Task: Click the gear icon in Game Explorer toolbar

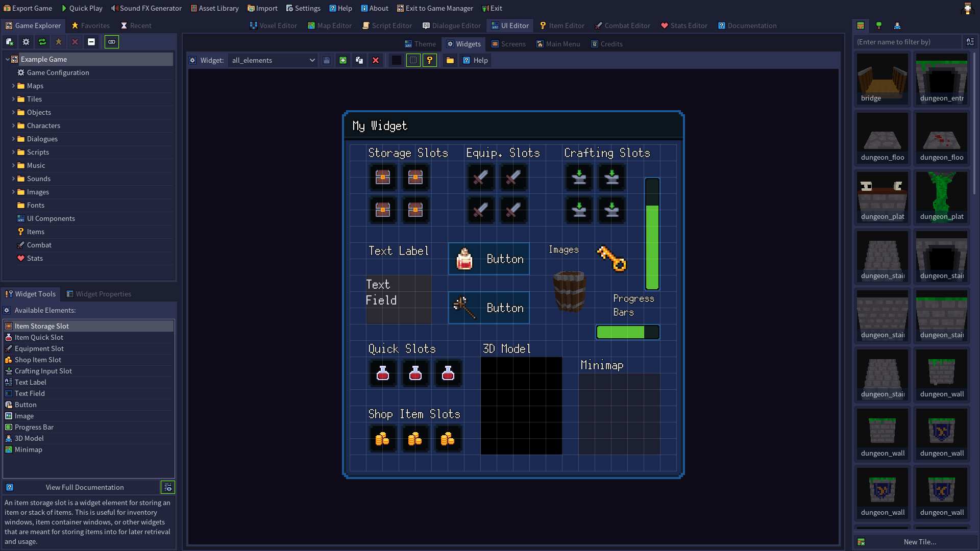Action: pyautogui.click(x=26, y=42)
